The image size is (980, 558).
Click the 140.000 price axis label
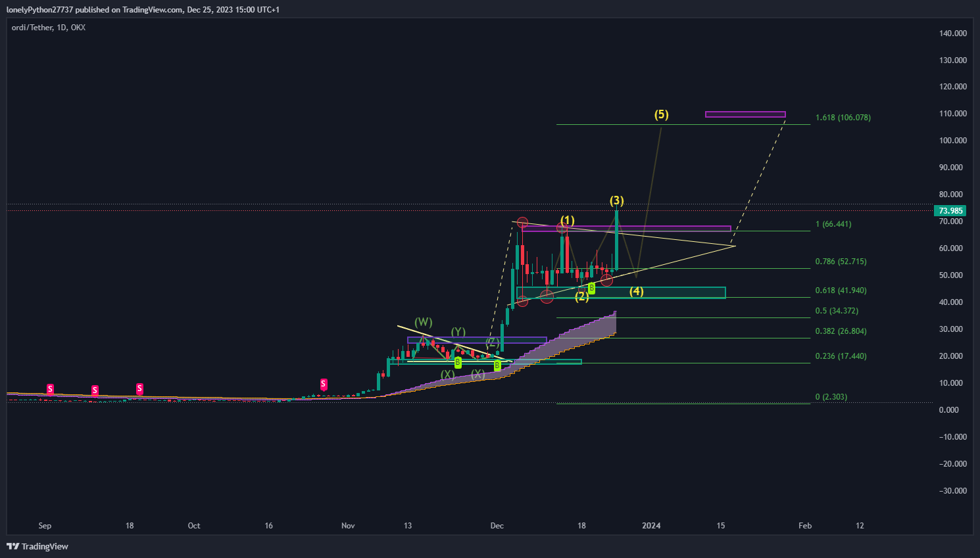(953, 34)
